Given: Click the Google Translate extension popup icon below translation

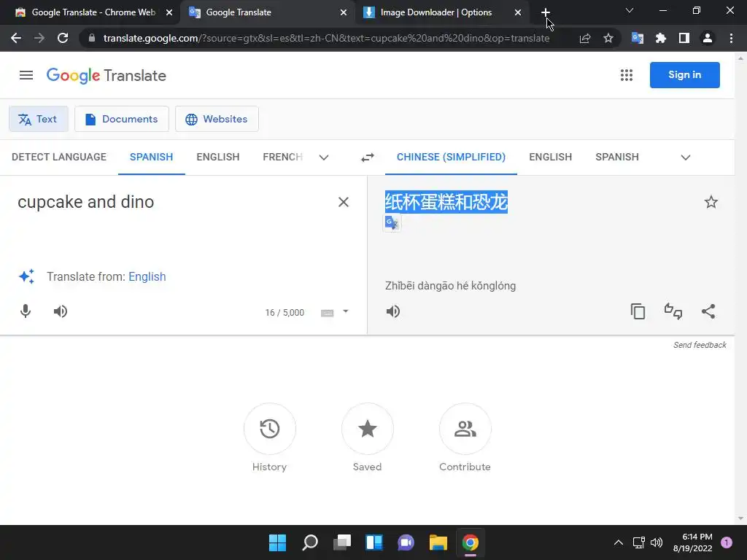Looking at the screenshot, I should [392, 223].
